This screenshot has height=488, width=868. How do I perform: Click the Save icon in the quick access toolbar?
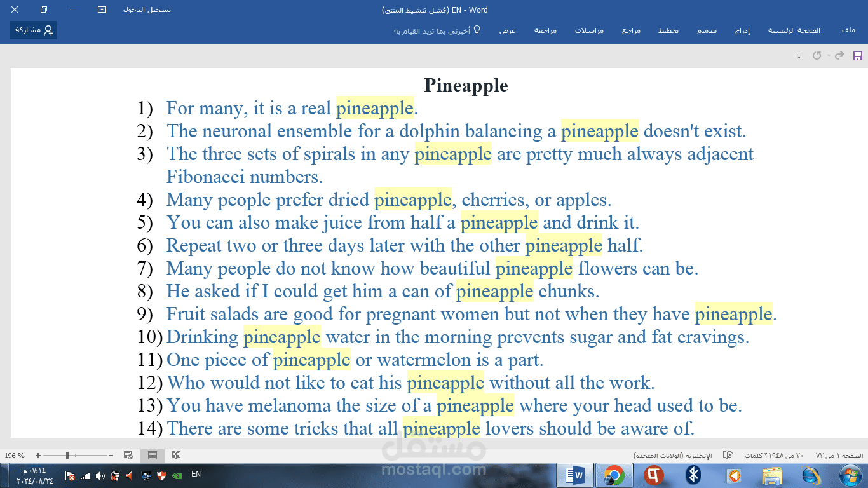[x=857, y=56]
